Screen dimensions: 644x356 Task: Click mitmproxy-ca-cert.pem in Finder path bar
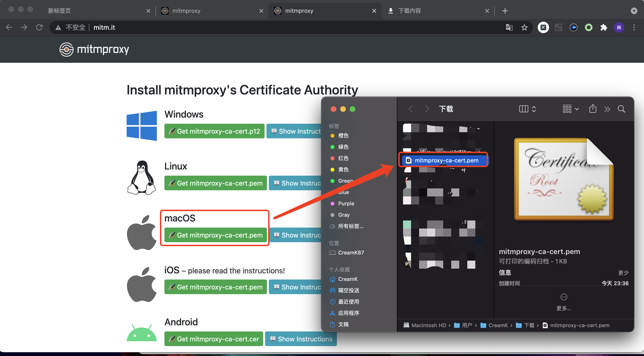click(576, 325)
